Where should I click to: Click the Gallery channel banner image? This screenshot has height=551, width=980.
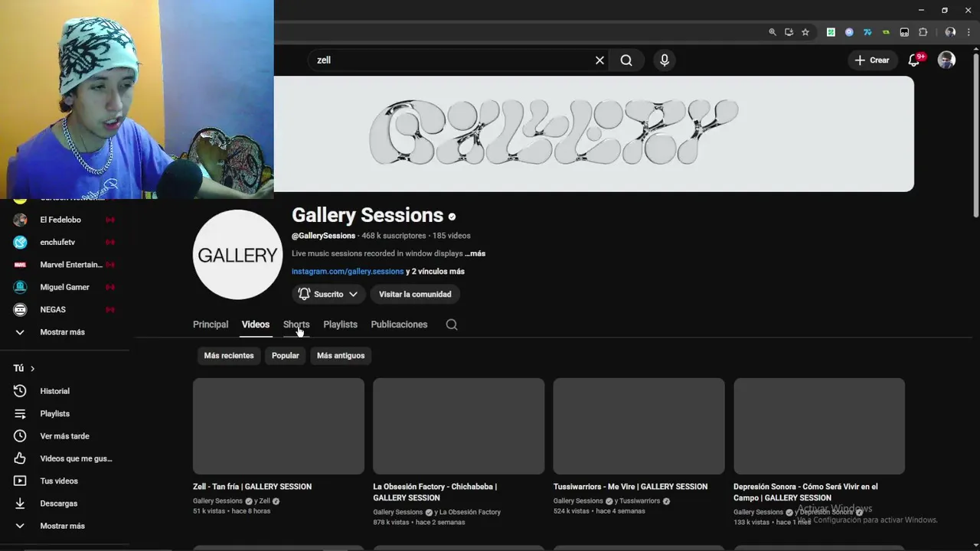(593, 134)
